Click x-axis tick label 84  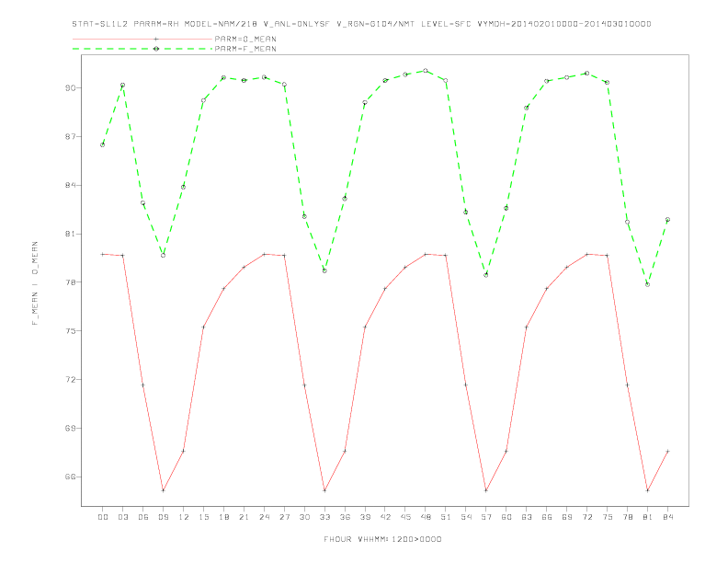(x=667, y=517)
